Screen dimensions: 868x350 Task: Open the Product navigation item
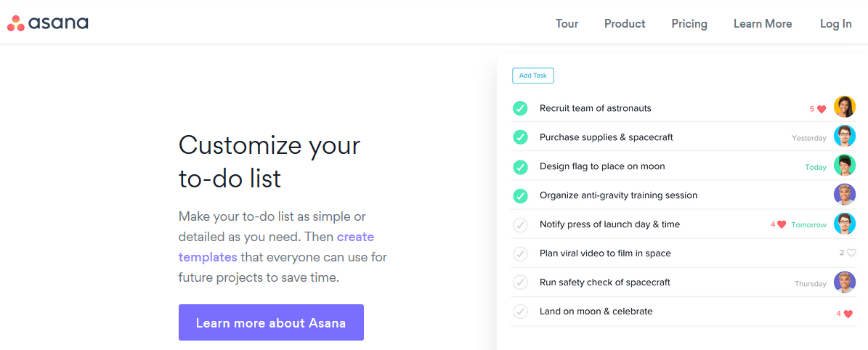click(625, 23)
